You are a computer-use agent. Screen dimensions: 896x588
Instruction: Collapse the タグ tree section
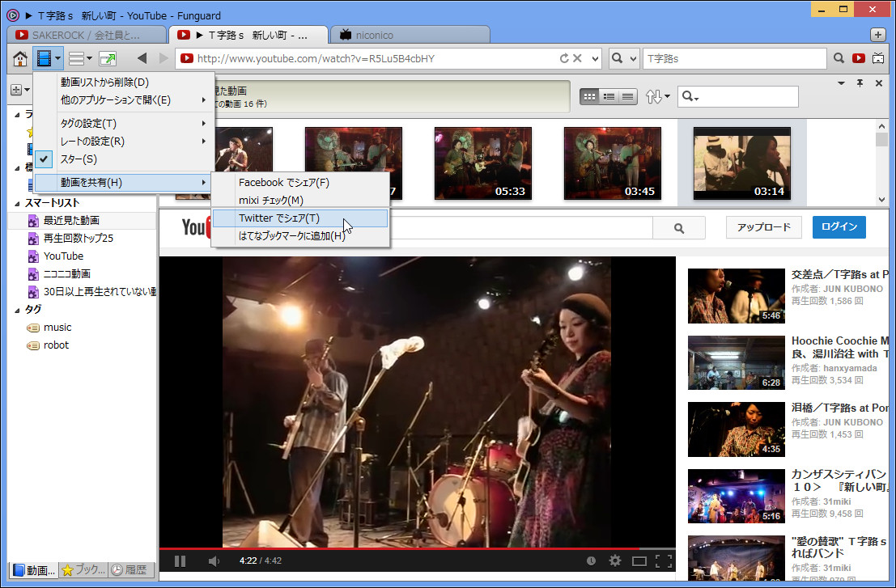pos(17,310)
